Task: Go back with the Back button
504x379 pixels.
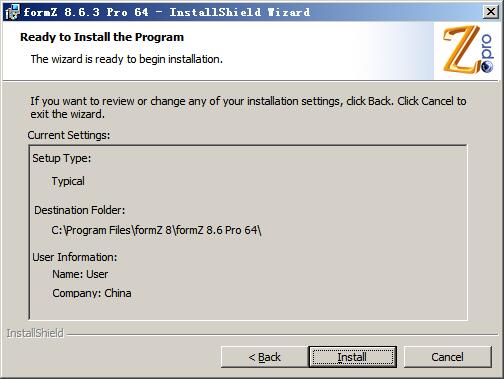Action: (264, 357)
